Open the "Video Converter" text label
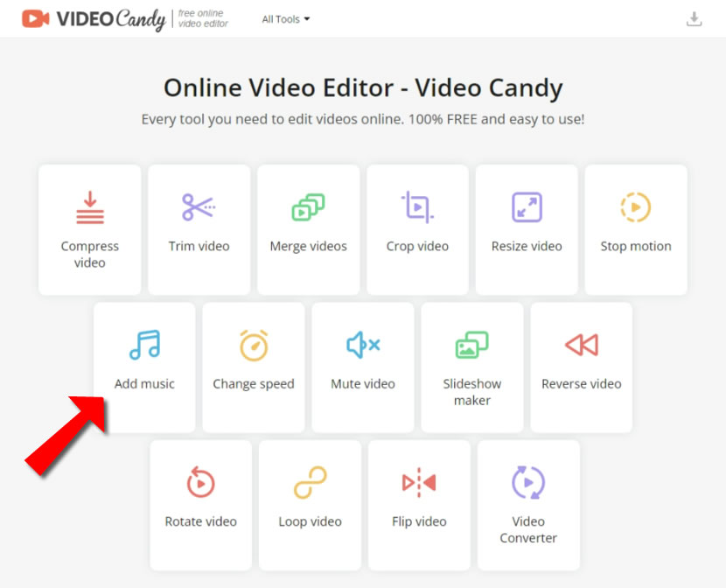The image size is (726, 588). click(x=528, y=529)
